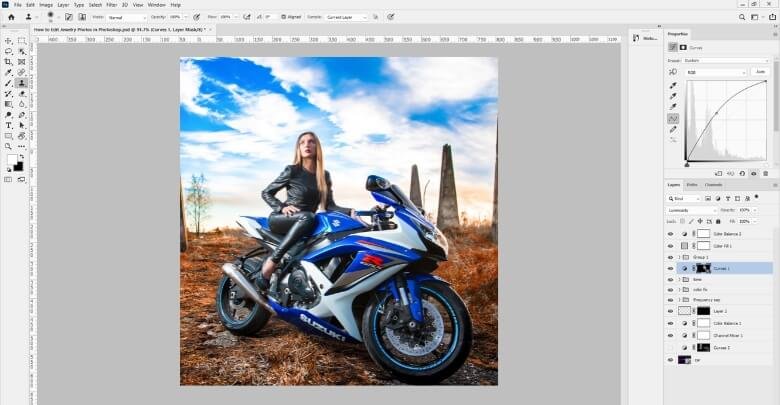Select the Zoom tool
The width and height of the screenshot is (780, 405).
pos(8,146)
